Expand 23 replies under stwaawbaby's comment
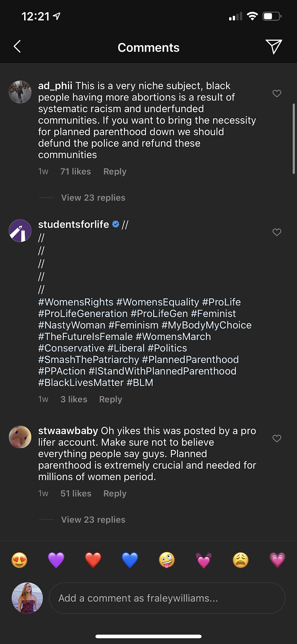Viewport: 297px width, 644px height. (x=93, y=520)
